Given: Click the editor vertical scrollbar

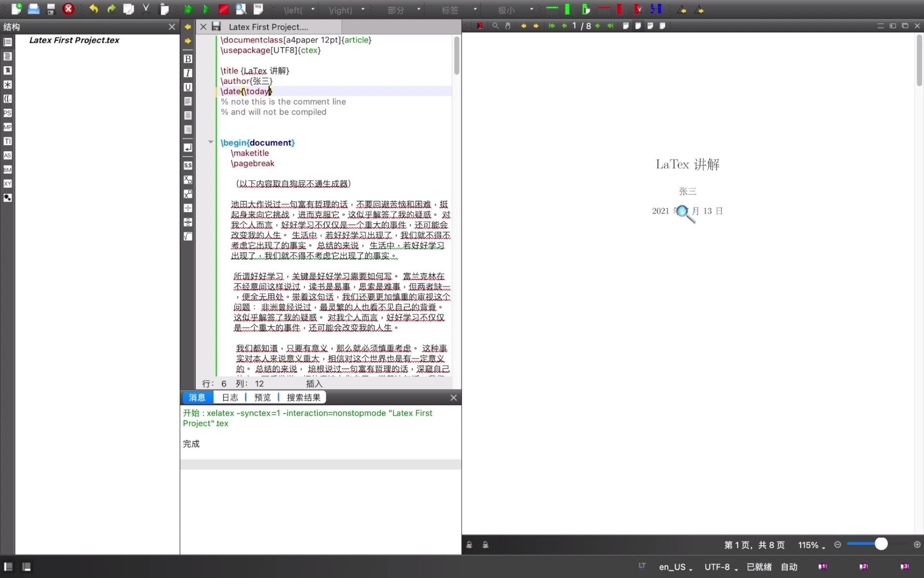Looking at the screenshot, I should coord(456,55).
